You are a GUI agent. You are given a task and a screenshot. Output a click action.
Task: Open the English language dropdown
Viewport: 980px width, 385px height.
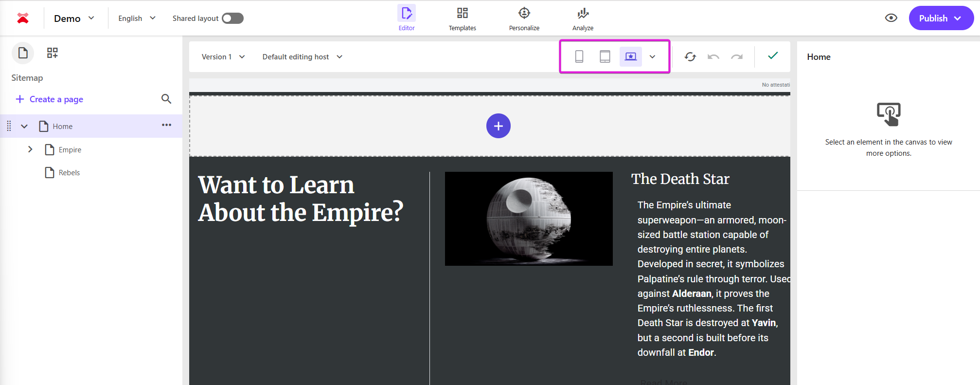tap(137, 18)
